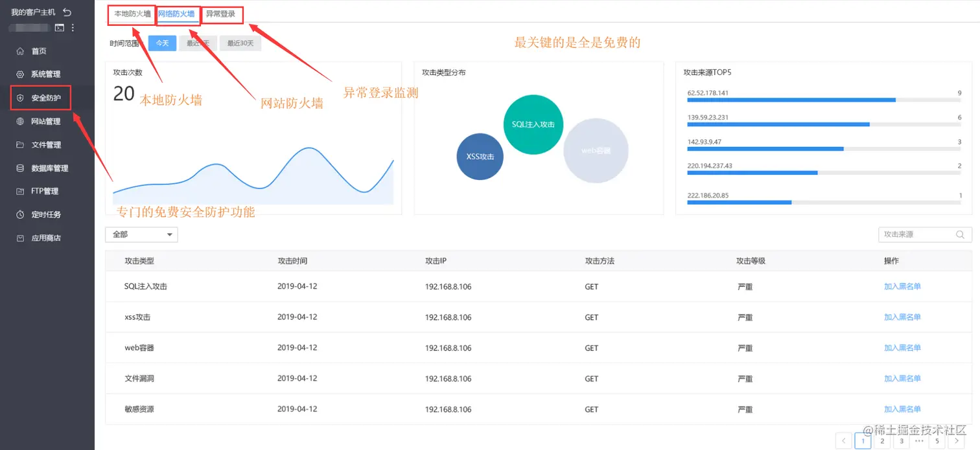Go to previous page arrow
Screen dimensions: 980x450
pos(843,441)
